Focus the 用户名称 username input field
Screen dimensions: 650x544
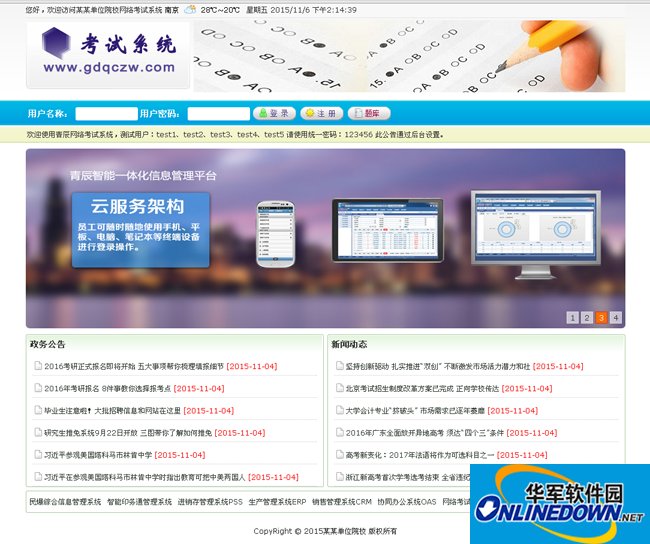pos(107,114)
